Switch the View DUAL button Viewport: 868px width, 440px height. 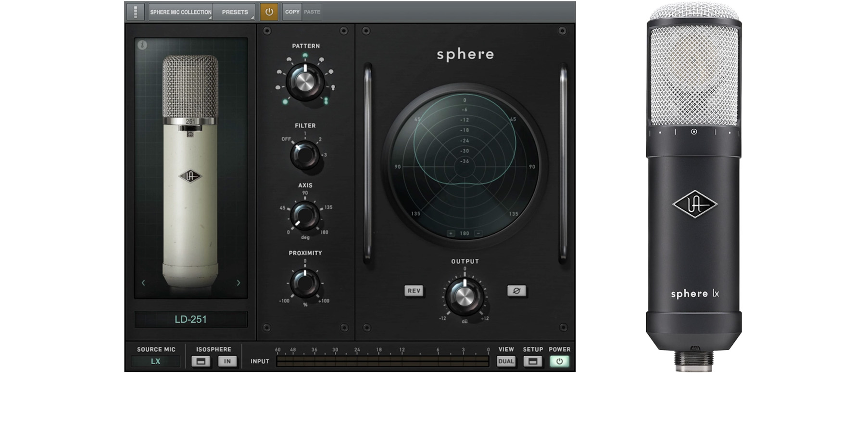coord(506,361)
